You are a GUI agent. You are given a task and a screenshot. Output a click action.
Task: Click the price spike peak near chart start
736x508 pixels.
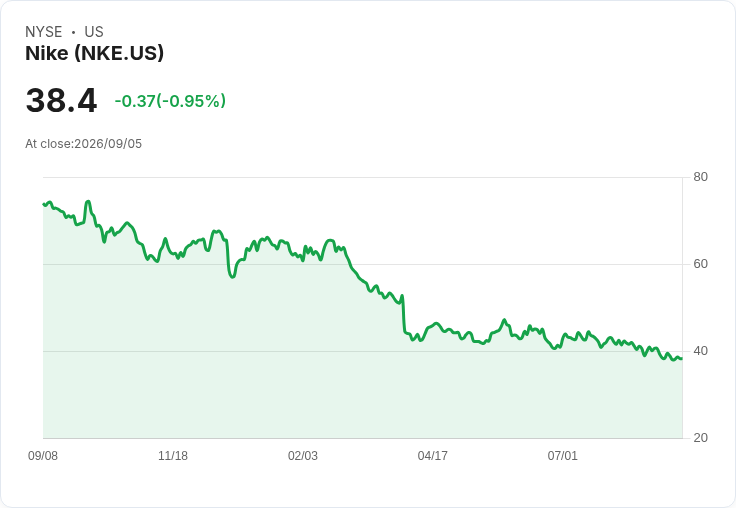pyautogui.click(x=87, y=202)
